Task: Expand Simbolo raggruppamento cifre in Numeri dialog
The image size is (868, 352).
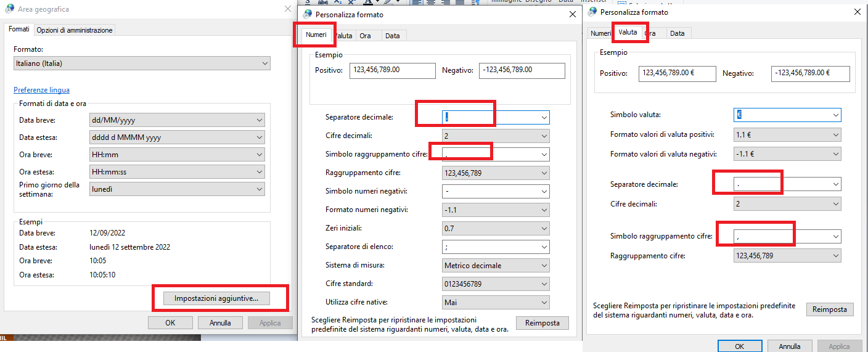Action: (x=496, y=154)
